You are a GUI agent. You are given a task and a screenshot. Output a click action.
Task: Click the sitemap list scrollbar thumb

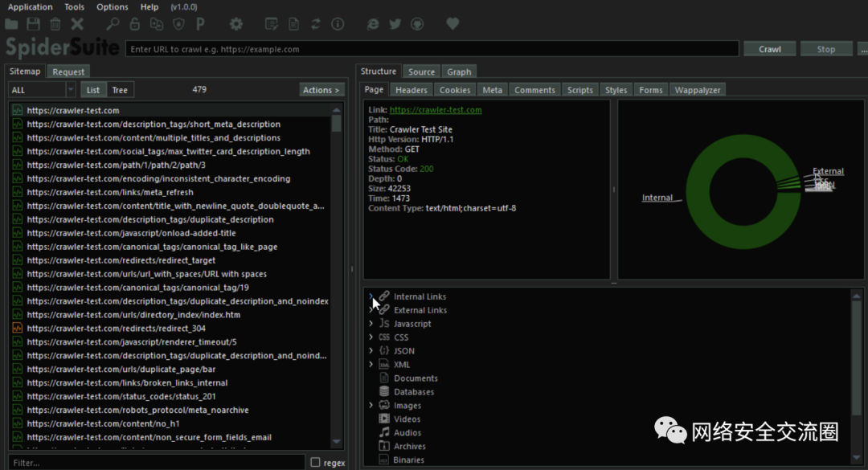pyautogui.click(x=337, y=123)
